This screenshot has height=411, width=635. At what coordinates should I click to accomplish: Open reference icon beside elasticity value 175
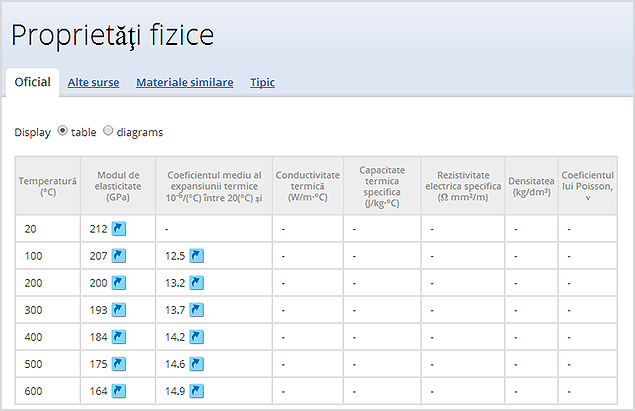tap(119, 364)
